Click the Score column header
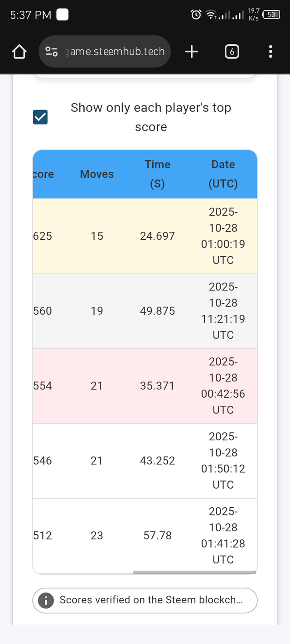Viewport: 290px width, 644px height. (43, 174)
